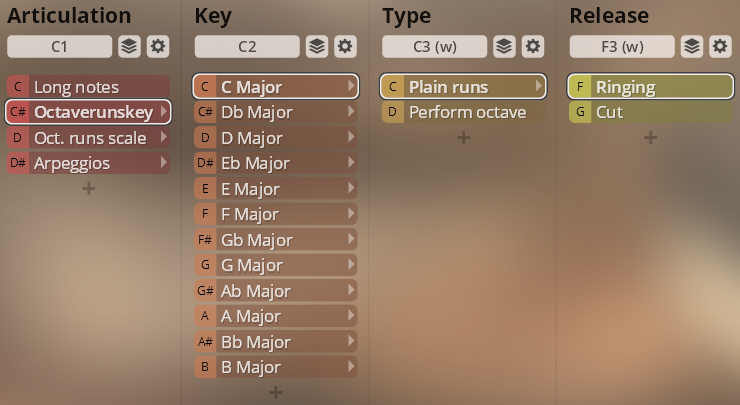The height and width of the screenshot is (405, 740).
Task: Add a new entry under Articulation list
Action: tap(89, 188)
